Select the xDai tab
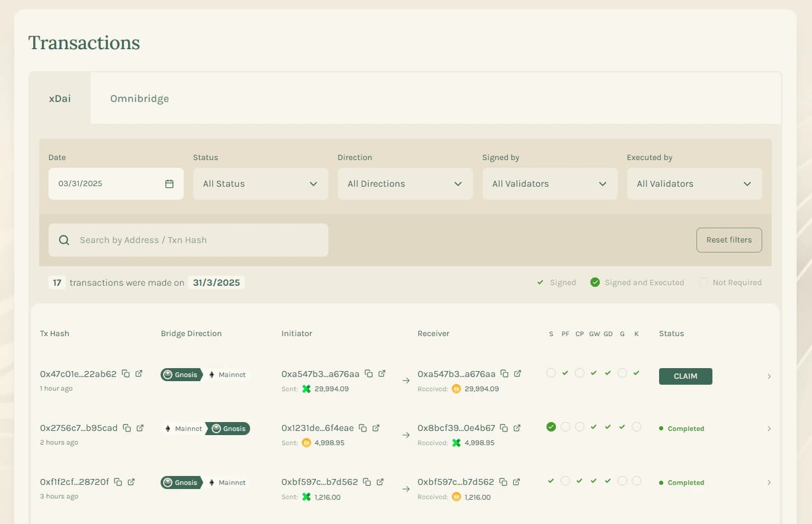812x524 pixels. pos(59,98)
